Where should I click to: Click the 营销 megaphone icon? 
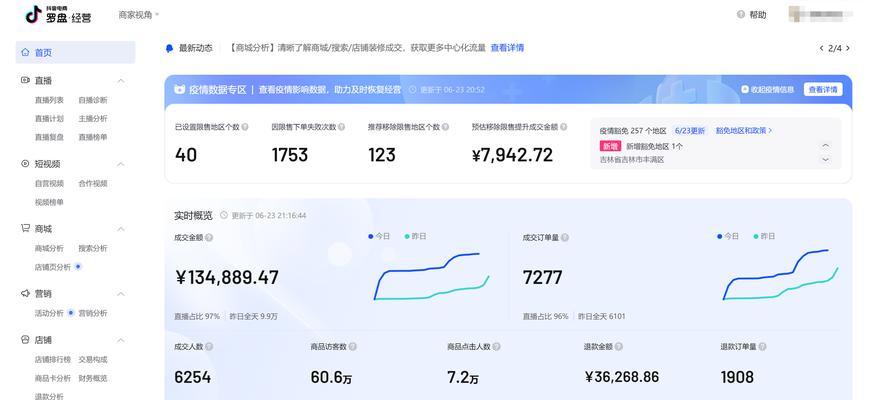pyautogui.click(x=25, y=294)
